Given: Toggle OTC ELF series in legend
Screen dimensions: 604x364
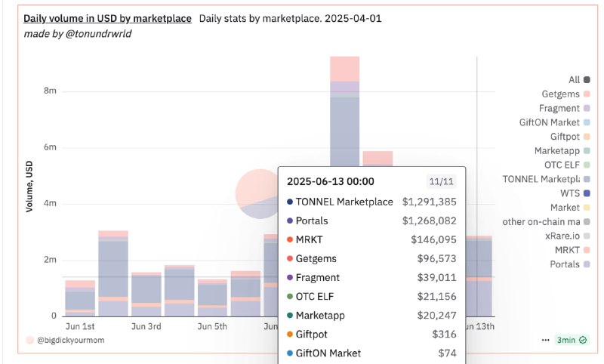Looking at the screenshot, I should click(x=567, y=165).
